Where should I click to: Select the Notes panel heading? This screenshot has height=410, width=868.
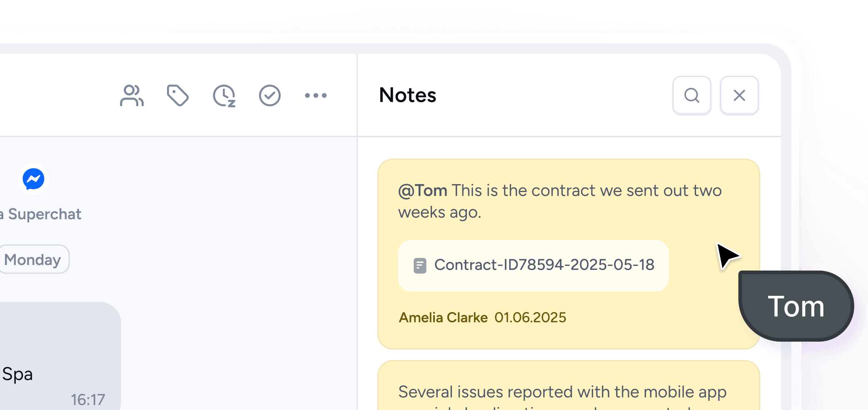(408, 95)
